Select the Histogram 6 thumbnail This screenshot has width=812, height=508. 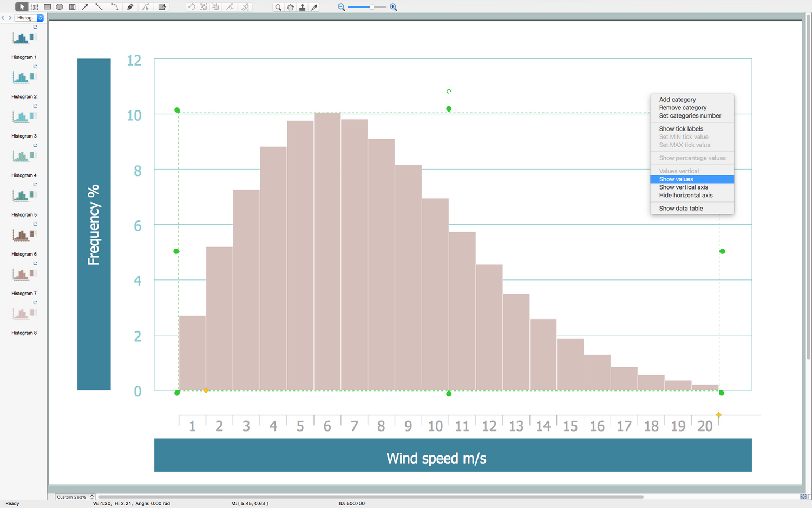pyautogui.click(x=24, y=235)
